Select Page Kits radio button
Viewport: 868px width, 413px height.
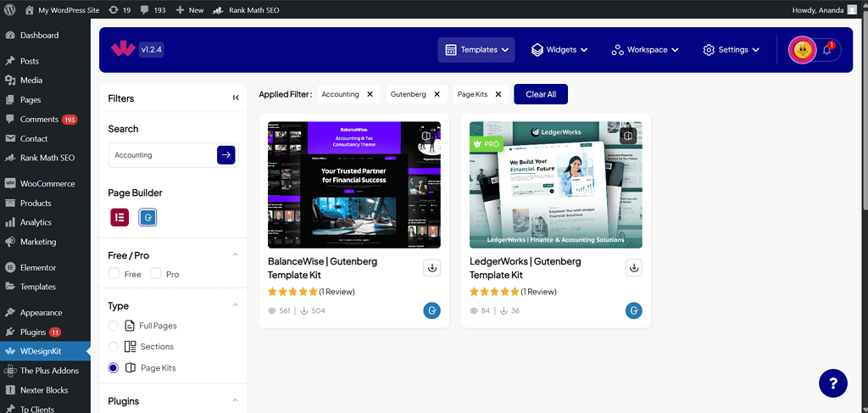click(x=114, y=367)
